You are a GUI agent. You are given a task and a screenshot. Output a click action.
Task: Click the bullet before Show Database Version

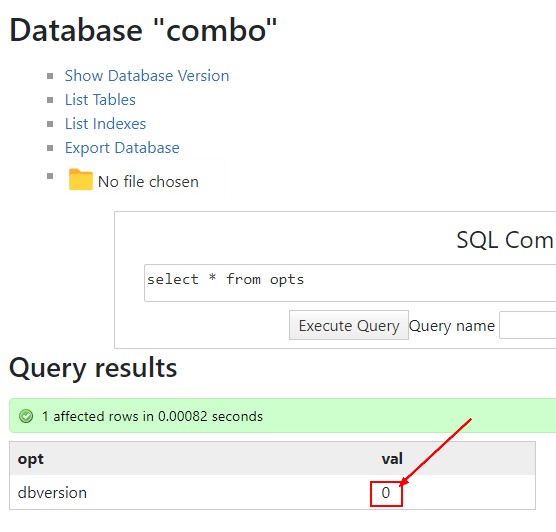[x=50, y=76]
